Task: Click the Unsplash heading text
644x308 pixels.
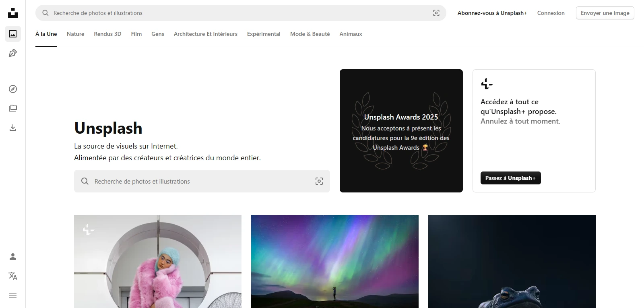Action: point(108,128)
